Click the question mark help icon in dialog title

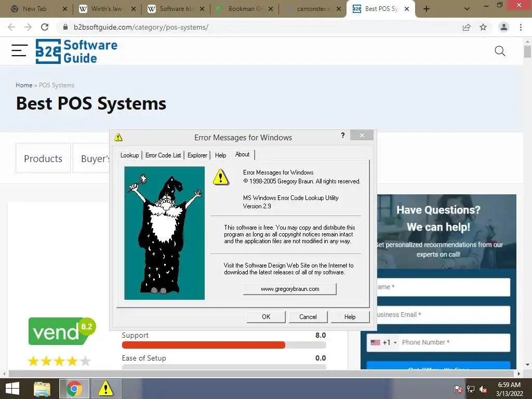[343, 136]
